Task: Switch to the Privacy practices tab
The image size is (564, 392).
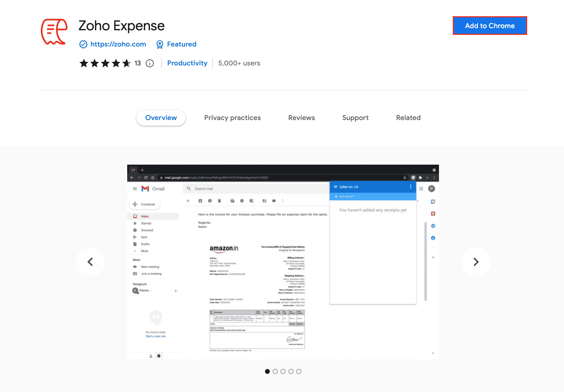Action: [x=232, y=118]
